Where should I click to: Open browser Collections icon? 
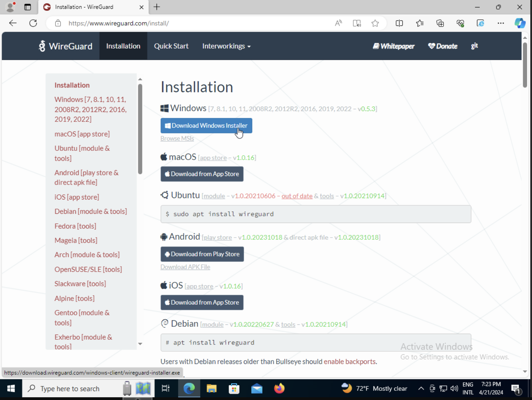pos(440,23)
